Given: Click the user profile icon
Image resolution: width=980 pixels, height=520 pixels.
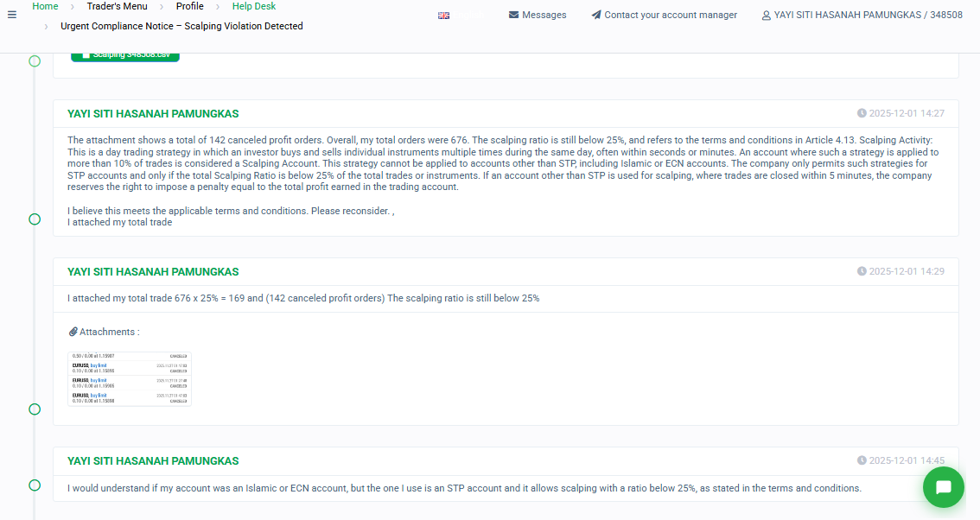Looking at the screenshot, I should tap(767, 15).
